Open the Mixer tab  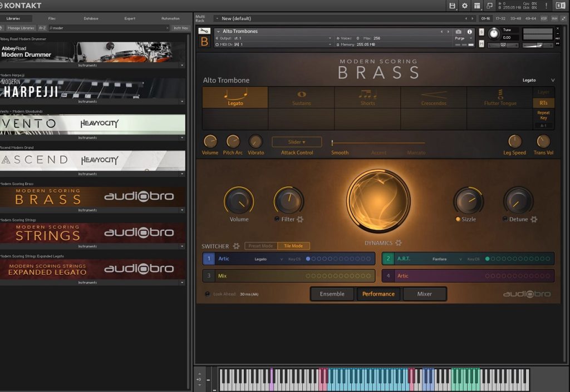click(x=424, y=294)
